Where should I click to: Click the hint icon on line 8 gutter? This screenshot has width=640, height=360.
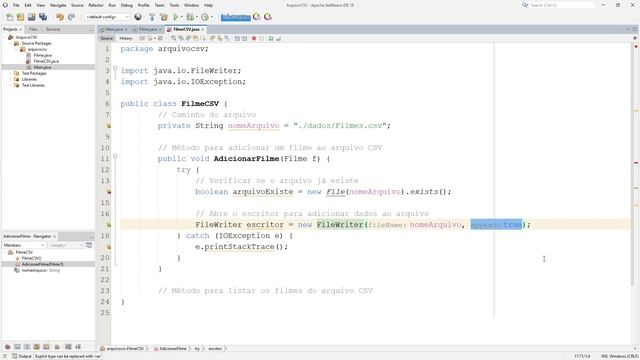[x=109, y=126]
